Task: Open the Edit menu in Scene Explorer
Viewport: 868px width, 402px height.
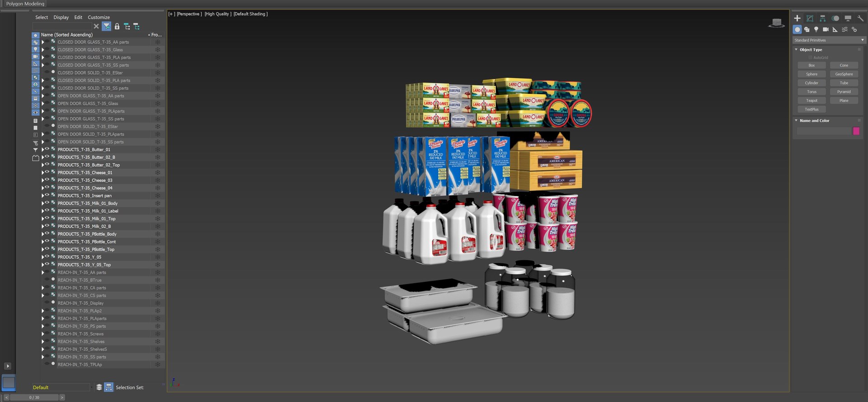Action: point(78,17)
